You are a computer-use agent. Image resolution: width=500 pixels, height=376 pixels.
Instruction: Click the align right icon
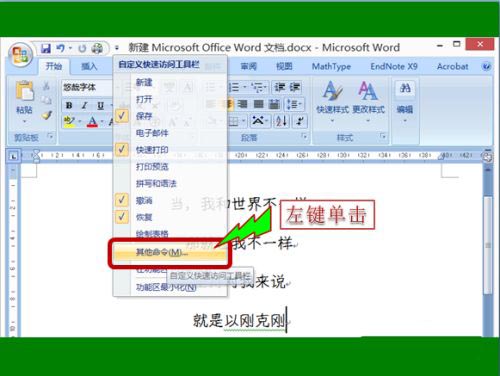tap(243, 104)
